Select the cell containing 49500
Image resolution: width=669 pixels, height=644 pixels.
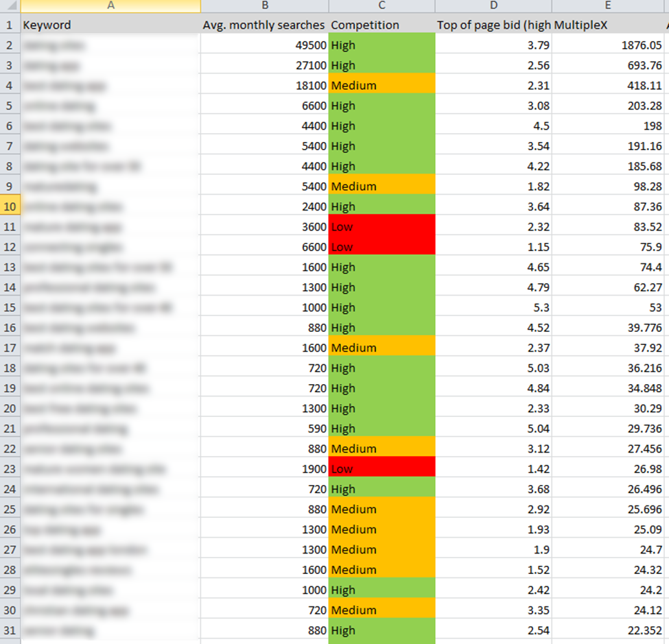264,45
